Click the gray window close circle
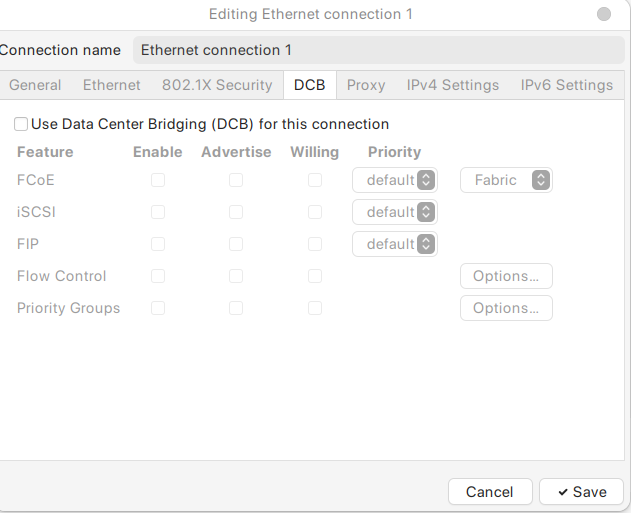631x513 pixels. (604, 14)
